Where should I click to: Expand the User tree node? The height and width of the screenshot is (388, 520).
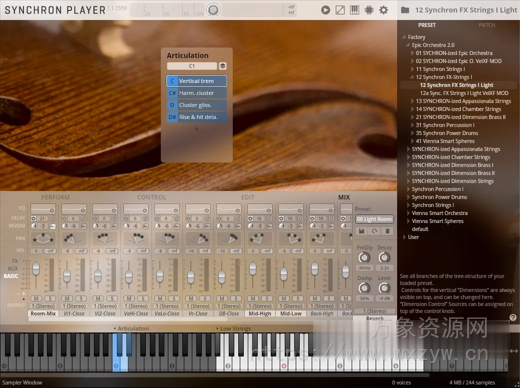[x=404, y=237]
